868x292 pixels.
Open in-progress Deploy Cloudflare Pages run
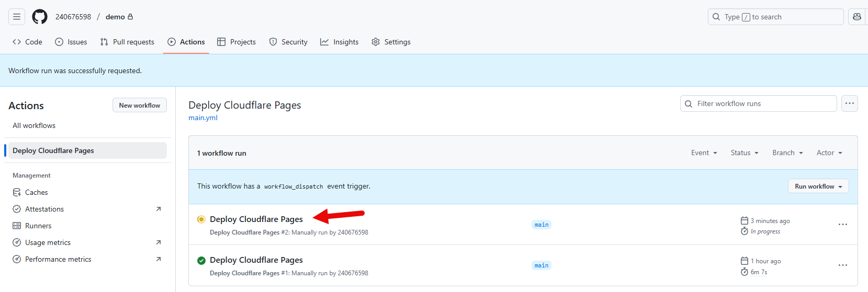[x=256, y=219]
